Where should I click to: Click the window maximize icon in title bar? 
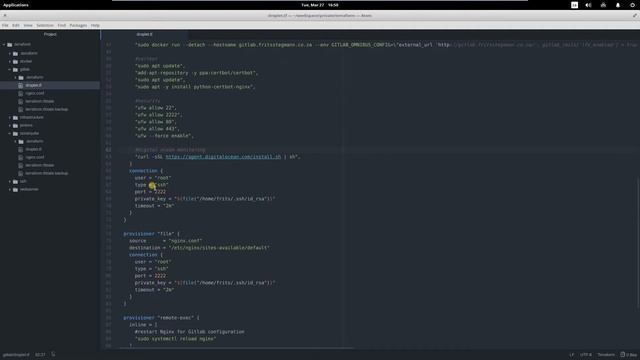635,16
